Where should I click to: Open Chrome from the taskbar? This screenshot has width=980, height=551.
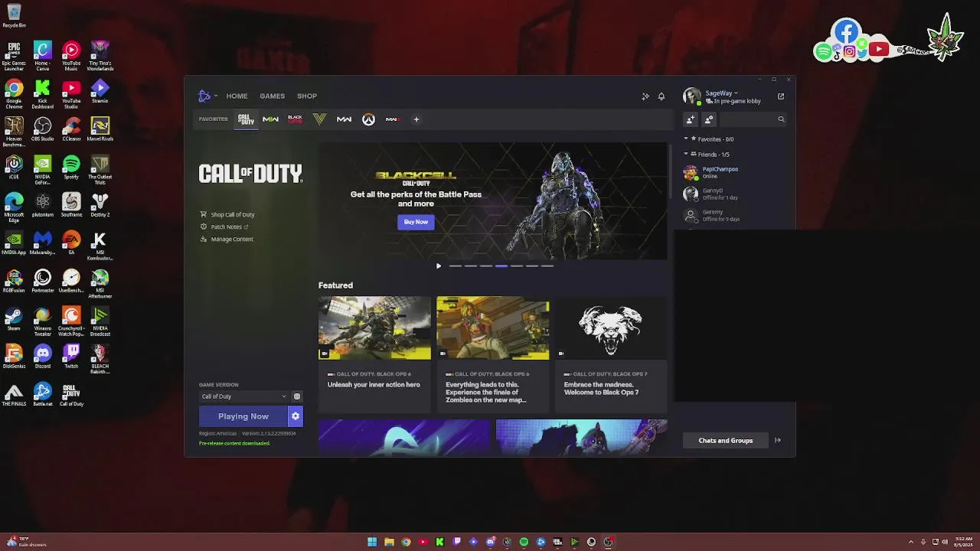coord(406,542)
